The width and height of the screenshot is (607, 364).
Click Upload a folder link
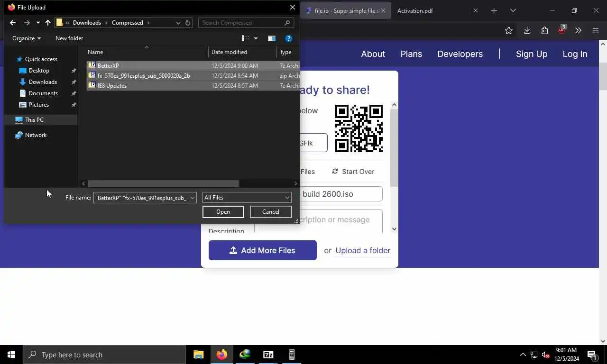click(363, 250)
